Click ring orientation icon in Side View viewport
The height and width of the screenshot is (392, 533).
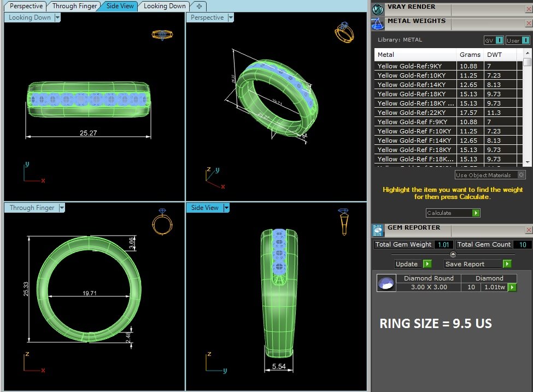pos(344,221)
